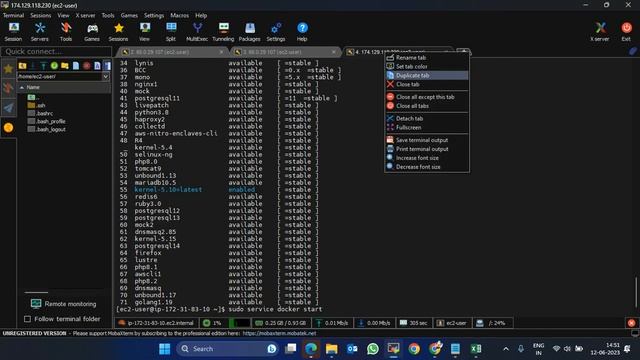Click the SFTP delete red icon
Screen dimensions: 640x360
[87, 66]
